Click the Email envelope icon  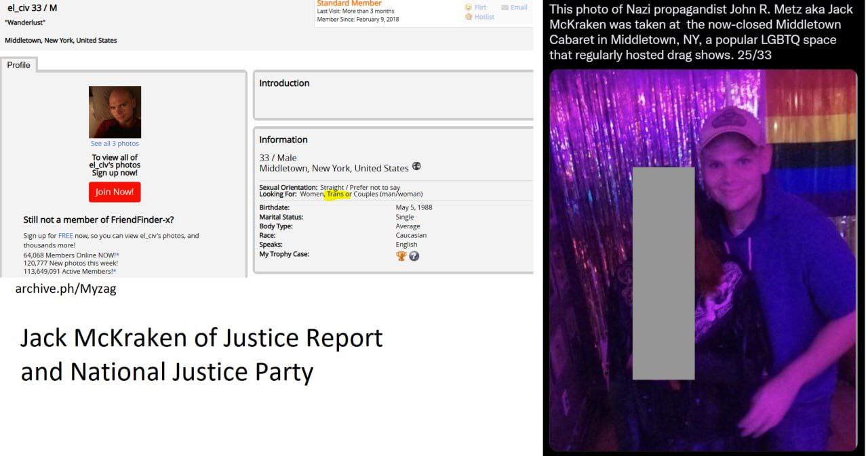(505, 7)
